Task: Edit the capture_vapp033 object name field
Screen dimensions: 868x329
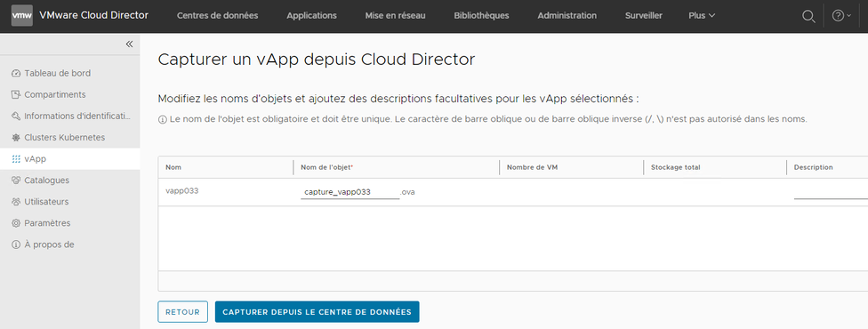Action: [350, 192]
